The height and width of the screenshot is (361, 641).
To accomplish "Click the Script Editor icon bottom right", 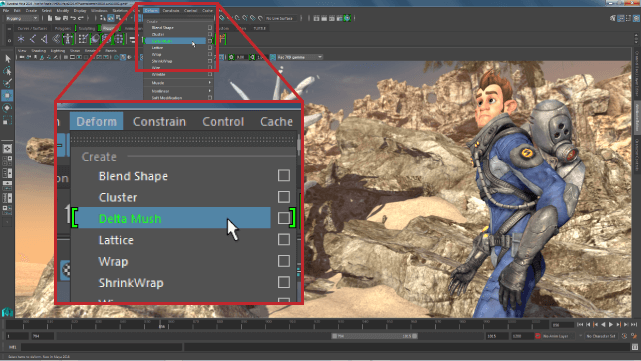I will point(634,347).
